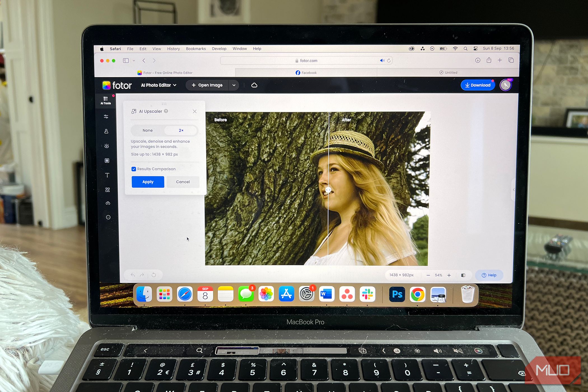
Task: Open the Safari Edit menu
Action: point(143,49)
